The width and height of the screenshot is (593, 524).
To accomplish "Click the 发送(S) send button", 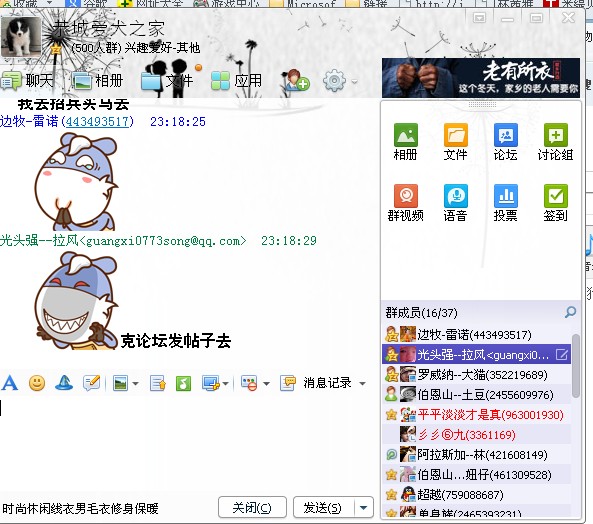I will [x=323, y=508].
